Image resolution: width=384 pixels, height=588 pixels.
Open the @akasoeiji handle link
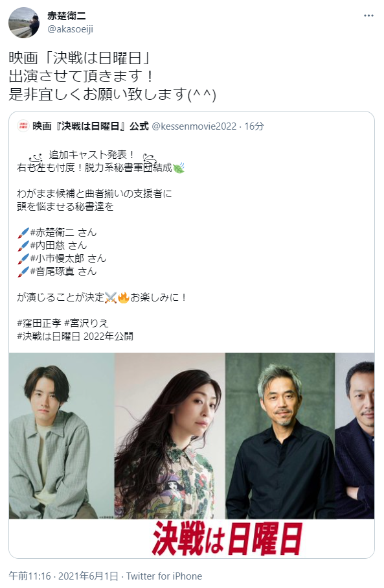(70, 29)
